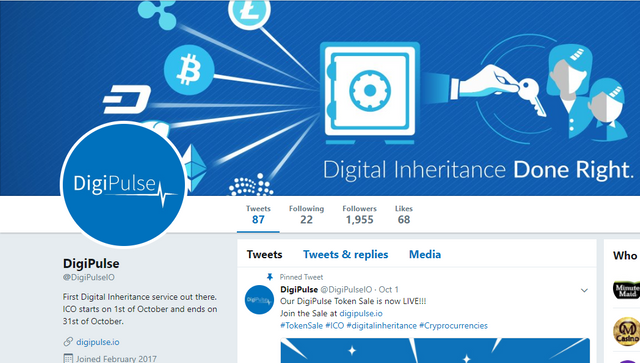Viewport: 640px width, 363px height.
Task: Click DigiPulse author name in pinned tweet
Action: [x=299, y=290]
